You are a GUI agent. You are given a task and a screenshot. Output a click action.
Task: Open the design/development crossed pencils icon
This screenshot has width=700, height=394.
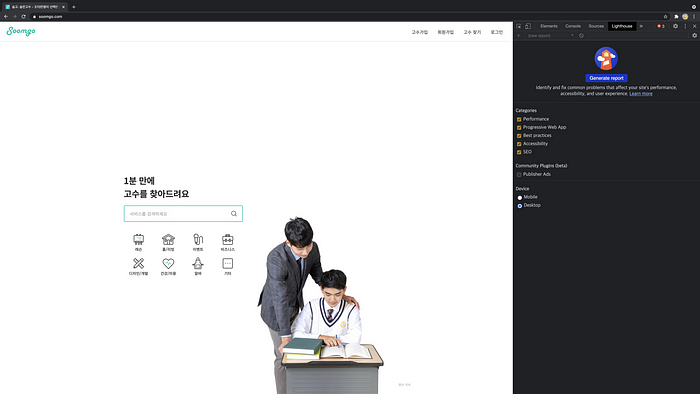click(138, 263)
